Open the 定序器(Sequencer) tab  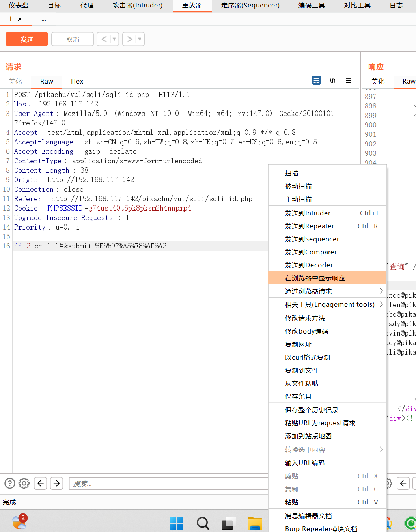[x=250, y=5]
